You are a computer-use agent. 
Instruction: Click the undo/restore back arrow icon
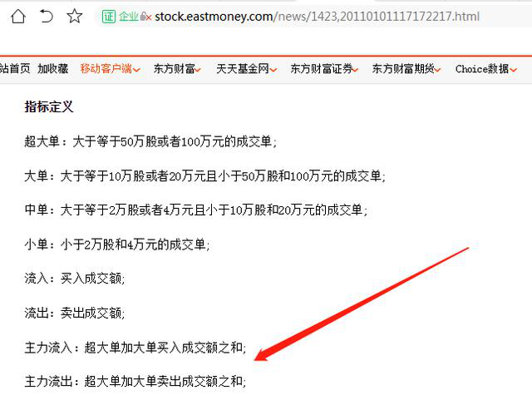click(47, 16)
